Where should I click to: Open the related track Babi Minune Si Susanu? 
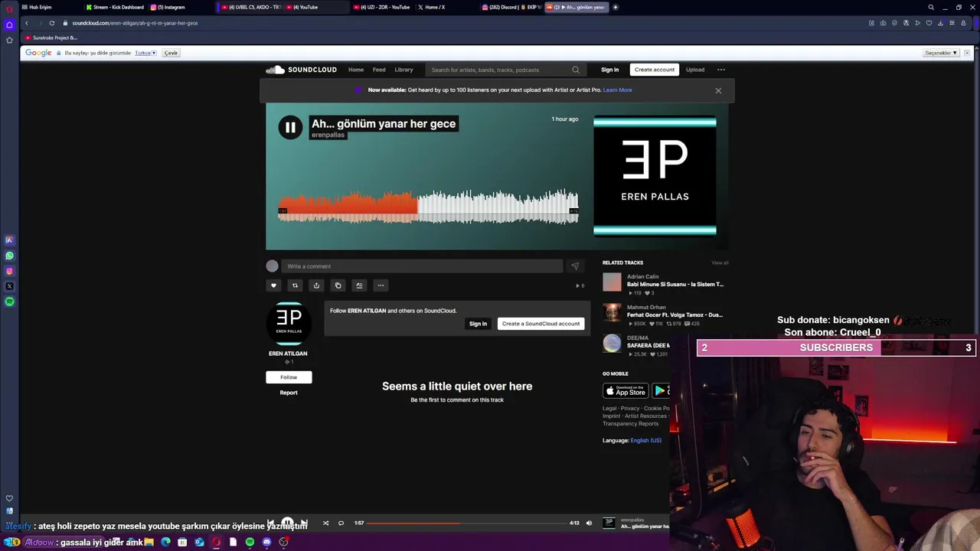click(675, 285)
